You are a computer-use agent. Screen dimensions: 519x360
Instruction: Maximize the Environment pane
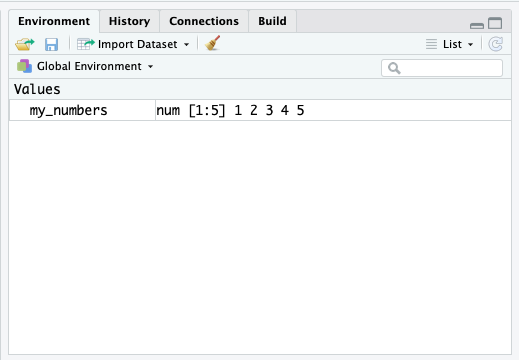point(495,23)
